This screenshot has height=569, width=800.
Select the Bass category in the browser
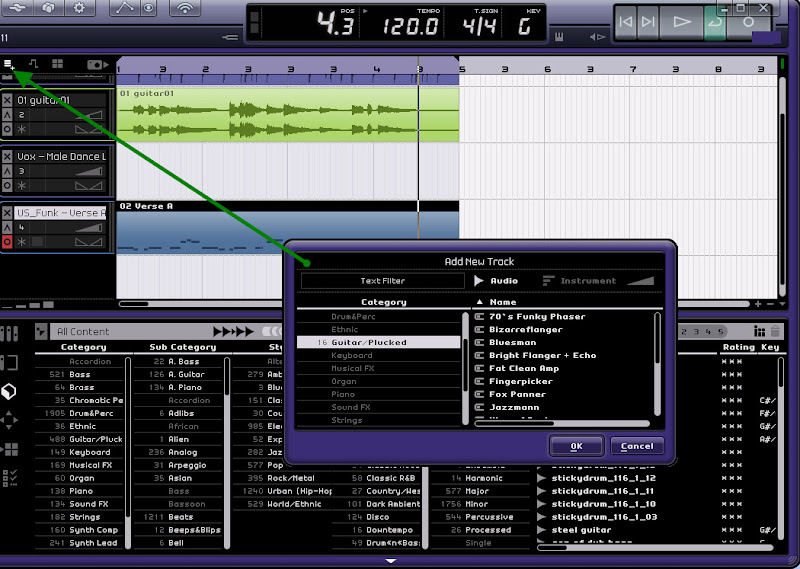tap(79, 375)
